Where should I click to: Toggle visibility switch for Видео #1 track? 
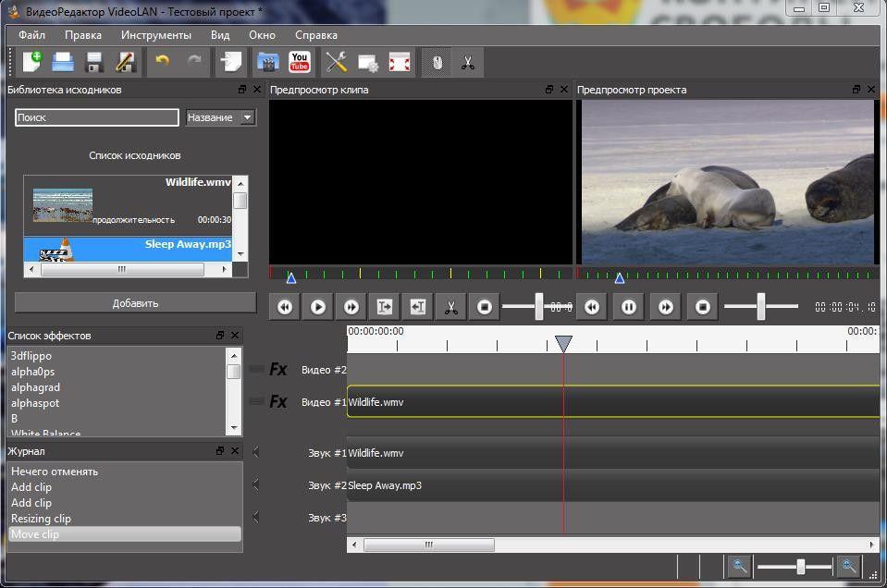(257, 401)
